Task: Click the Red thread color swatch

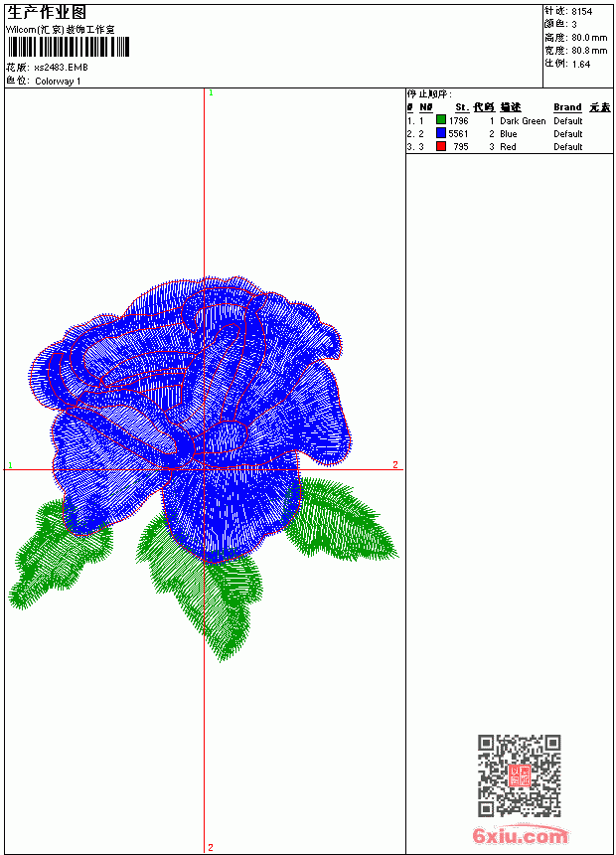Action: (x=441, y=146)
